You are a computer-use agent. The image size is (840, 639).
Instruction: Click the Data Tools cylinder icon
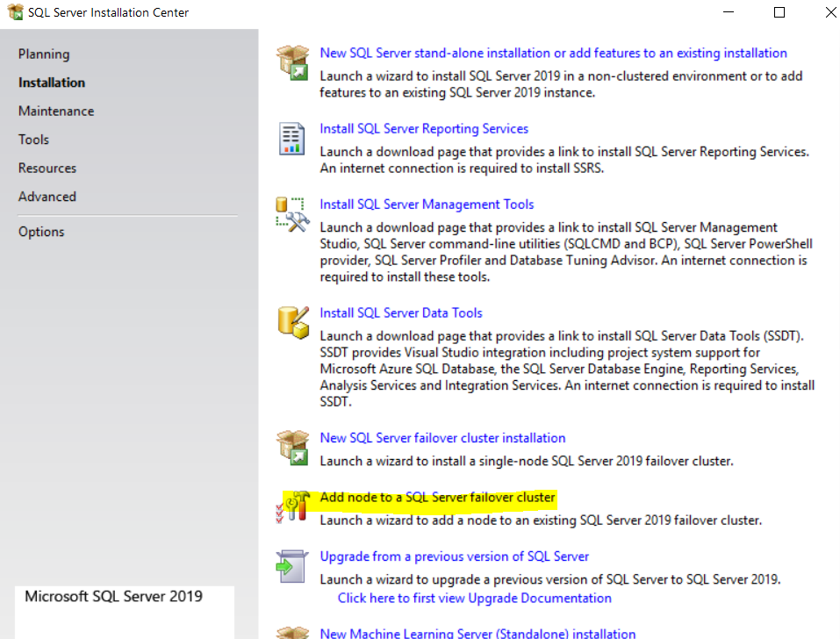(x=293, y=322)
